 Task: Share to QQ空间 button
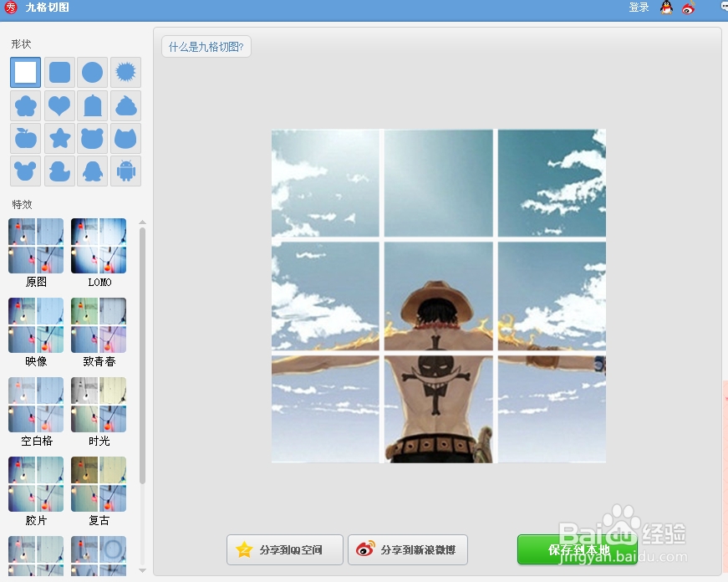[x=285, y=550]
